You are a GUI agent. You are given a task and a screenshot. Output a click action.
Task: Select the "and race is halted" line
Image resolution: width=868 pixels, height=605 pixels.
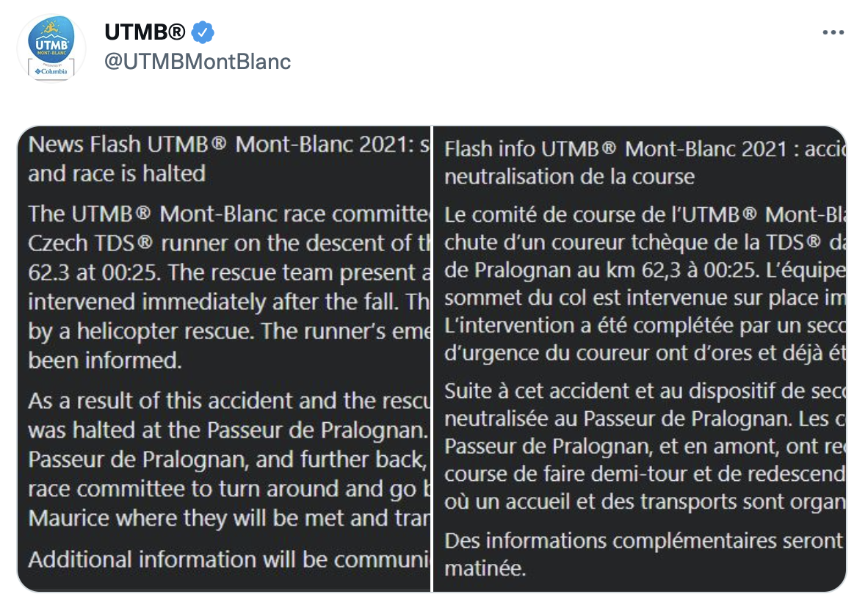(117, 174)
